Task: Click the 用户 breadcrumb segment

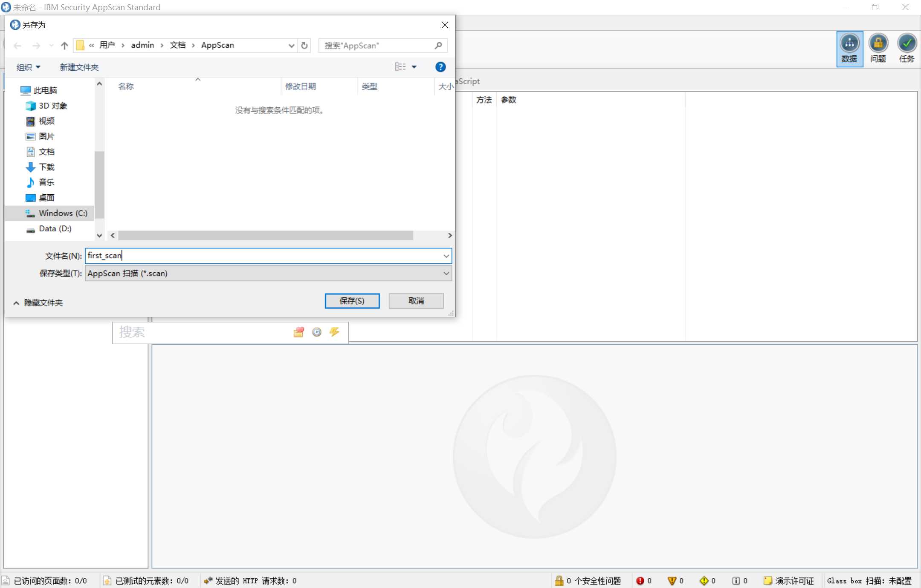Action: (107, 45)
